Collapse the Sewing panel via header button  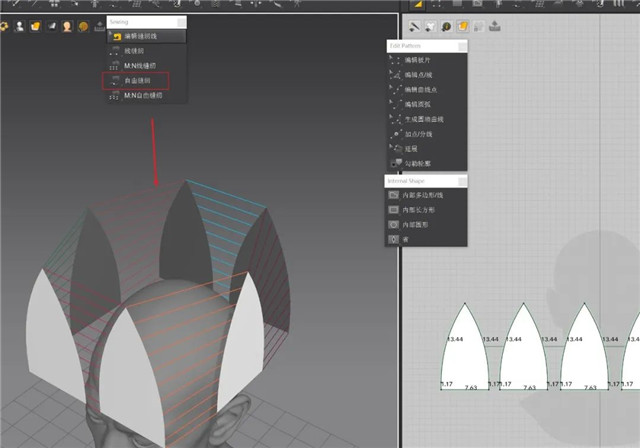[181, 21]
